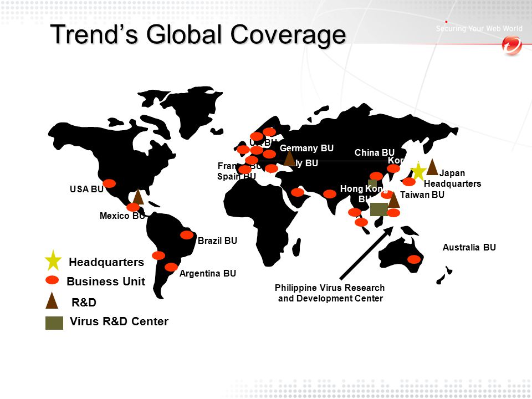Select the brown R&D triangle next to Japan
532x399 pixels.
(x=432, y=167)
